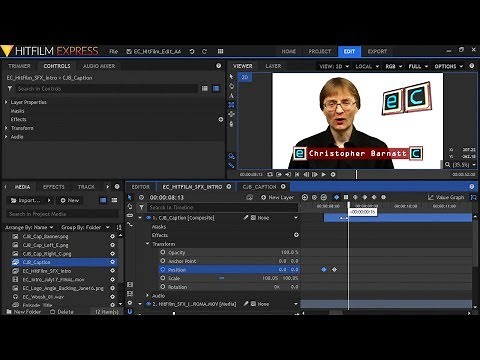The width and height of the screenshot is (480, 360).
Task: Open the Viewer zoom percentage dropdown
Action: pos(461,165)
